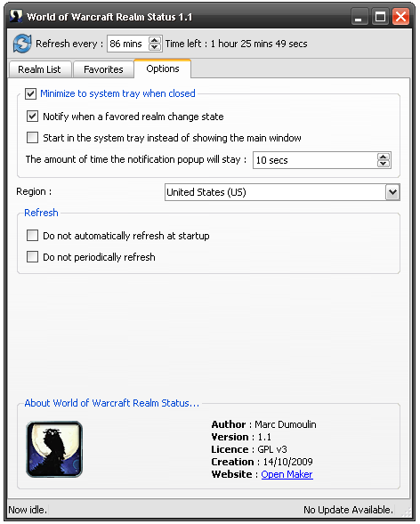
Task: Click the 'GPL v3' licence text
Action: pos(272,449)
